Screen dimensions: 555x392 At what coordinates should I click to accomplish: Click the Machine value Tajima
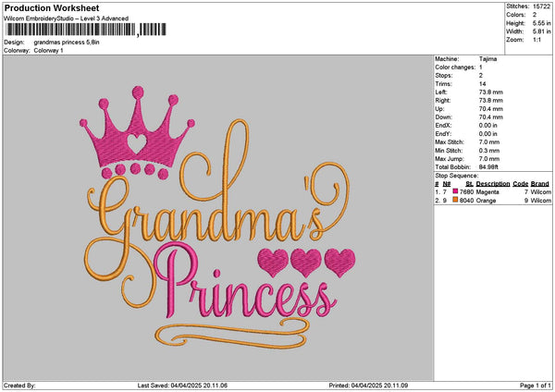point(487,59)
